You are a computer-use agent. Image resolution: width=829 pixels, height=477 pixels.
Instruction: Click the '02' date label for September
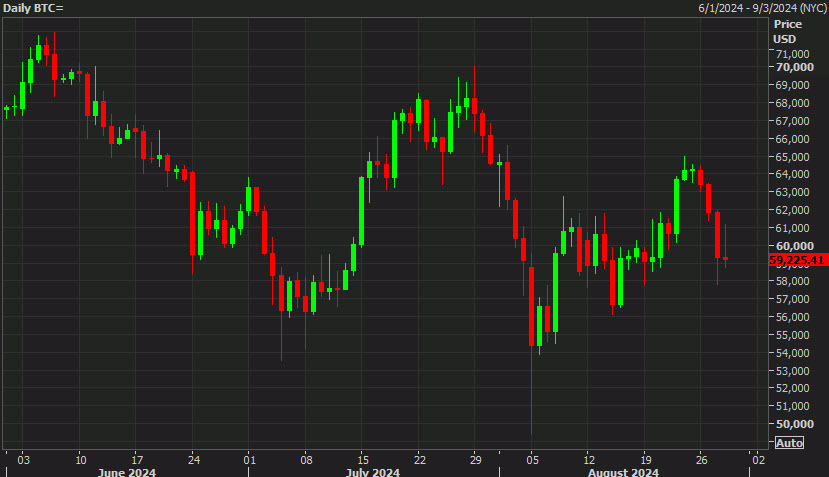pyautogui.click(x=758, y=460)
